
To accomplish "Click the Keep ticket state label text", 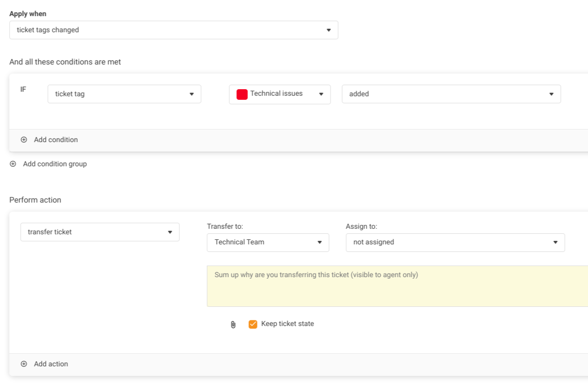I will 287,324.
